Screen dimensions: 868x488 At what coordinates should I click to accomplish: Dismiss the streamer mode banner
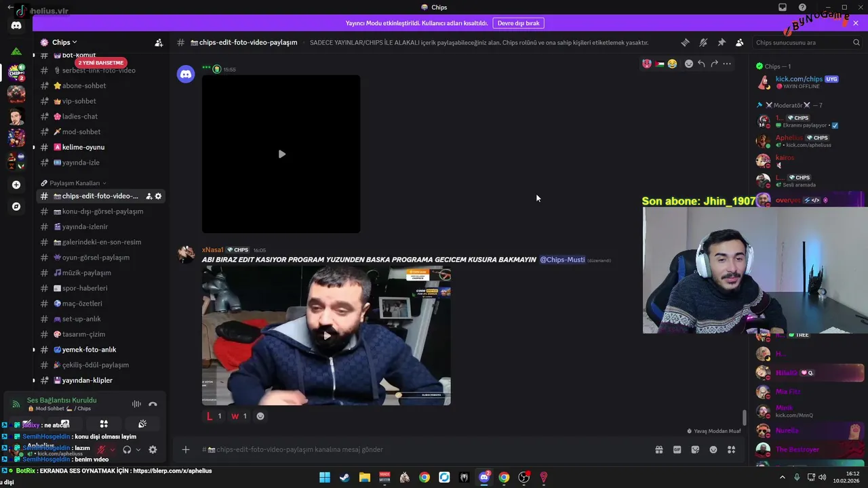click(856, 23)
